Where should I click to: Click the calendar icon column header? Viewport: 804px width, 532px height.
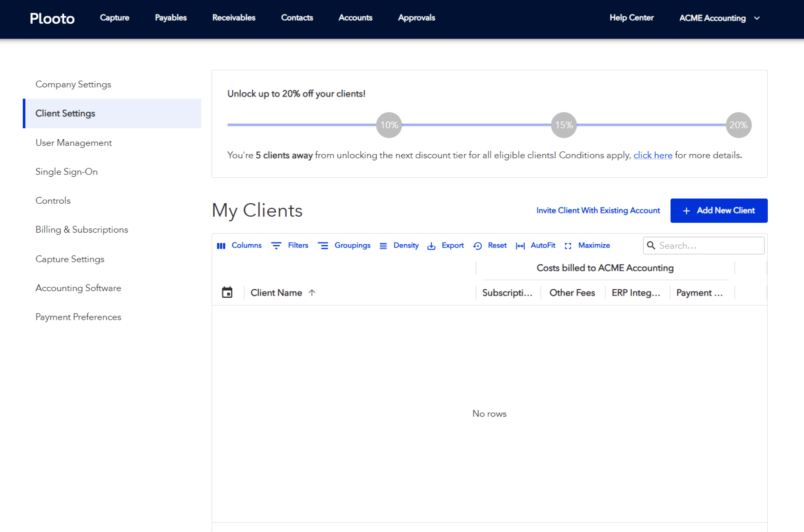pos(227,292)
